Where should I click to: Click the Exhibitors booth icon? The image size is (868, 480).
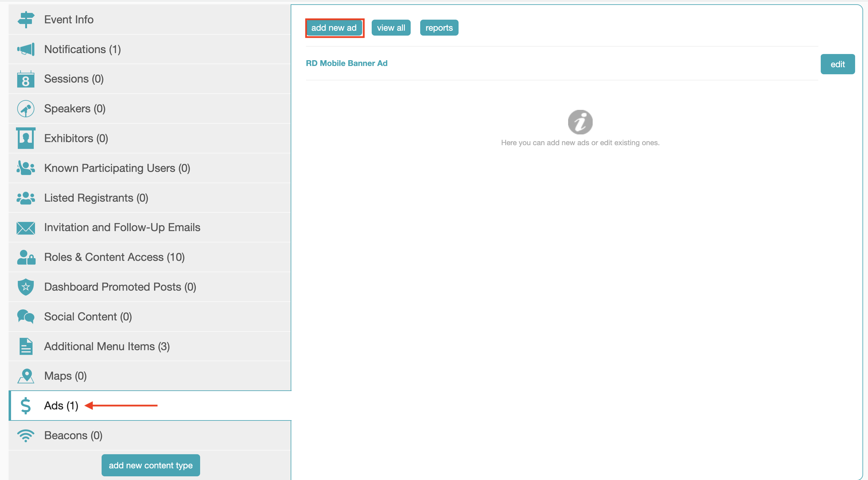[x=25, y=138]
